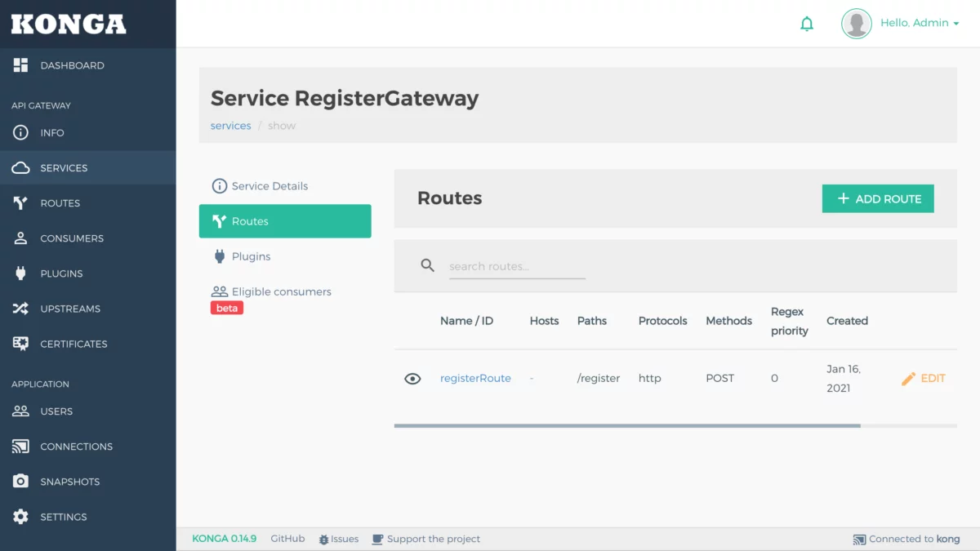Open the Hello, Admin dropdown menu
Viewport: 980px width, 551px height.
pos(919,23)
